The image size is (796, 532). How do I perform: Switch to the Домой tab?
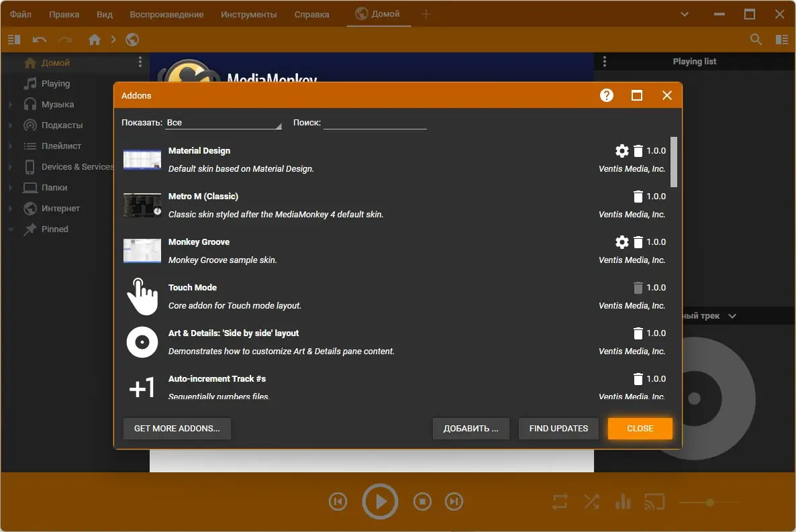click(379, 13)
